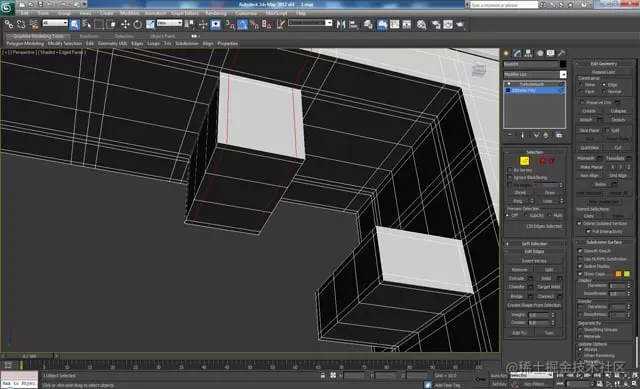Collapse the Selection rollout

[x=534, y=152]
